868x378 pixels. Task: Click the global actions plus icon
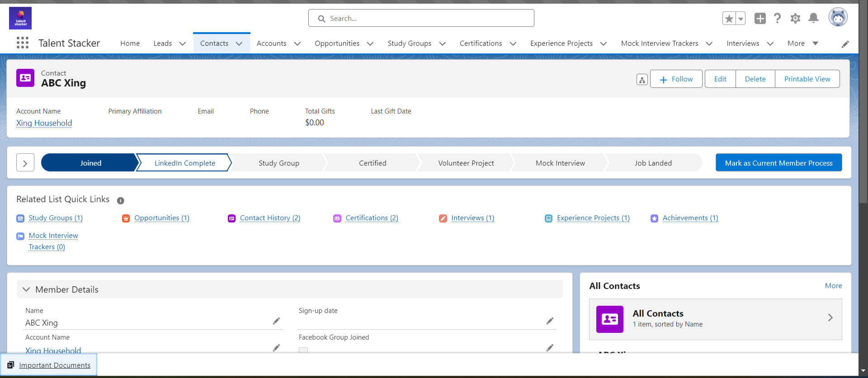760,18
